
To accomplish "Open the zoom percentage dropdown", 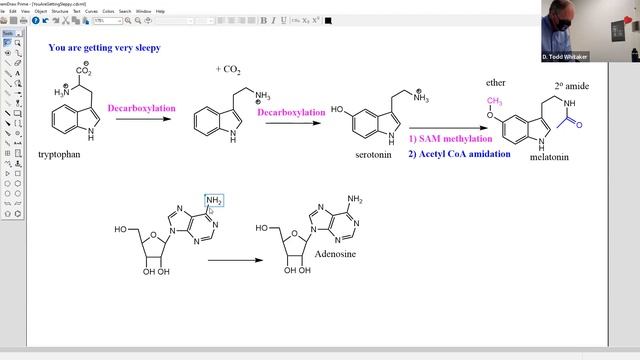I will click(119, 21).
